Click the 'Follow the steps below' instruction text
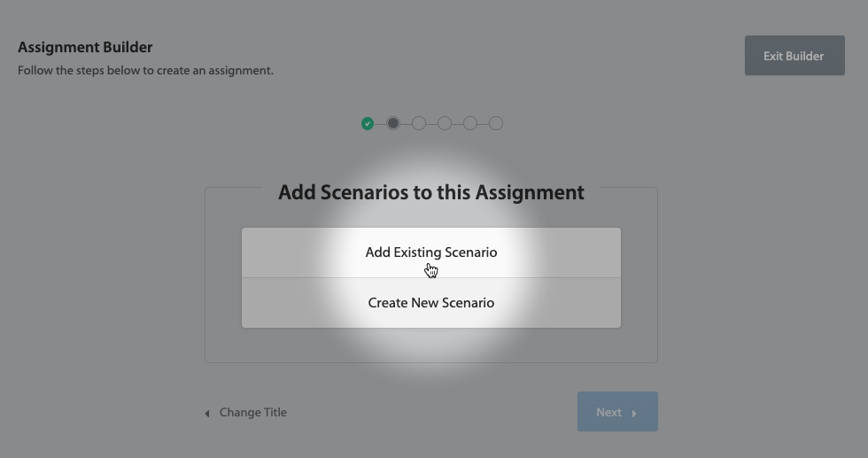This screenshot has height=458, width=868. 145,70
